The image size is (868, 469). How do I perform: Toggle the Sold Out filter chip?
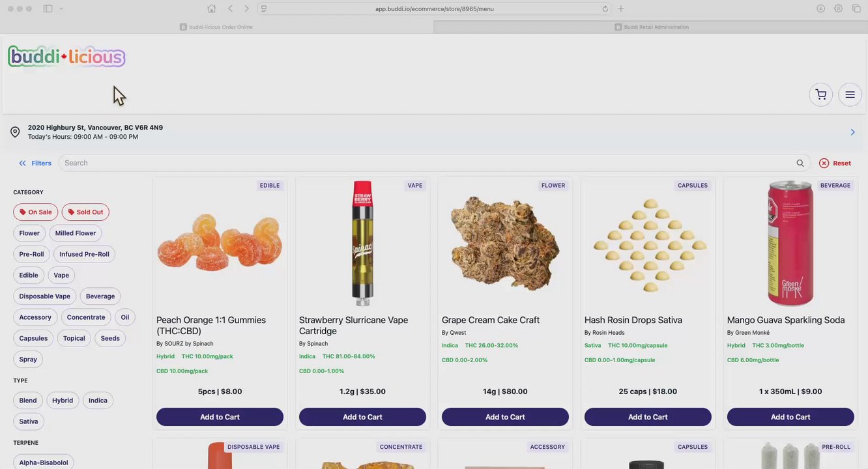click(x=85, y=212)
